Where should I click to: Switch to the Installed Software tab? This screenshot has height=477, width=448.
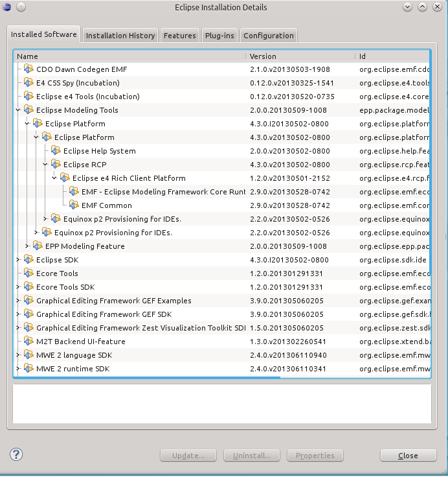[44, 34]
